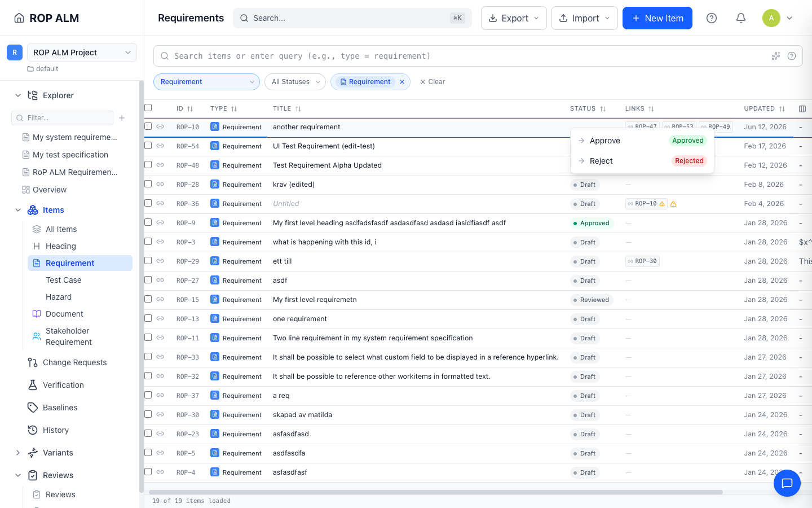Open Change Requests in sidebar
The image size is (812, 508).
pos(74,362)
